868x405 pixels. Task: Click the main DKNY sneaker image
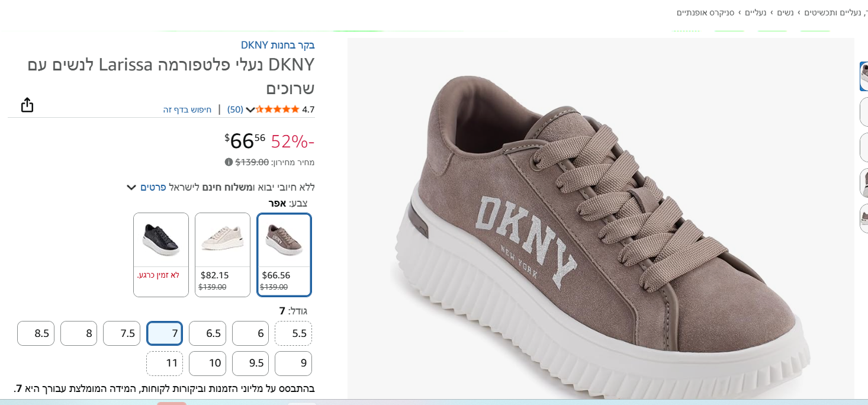click(600, 219)
